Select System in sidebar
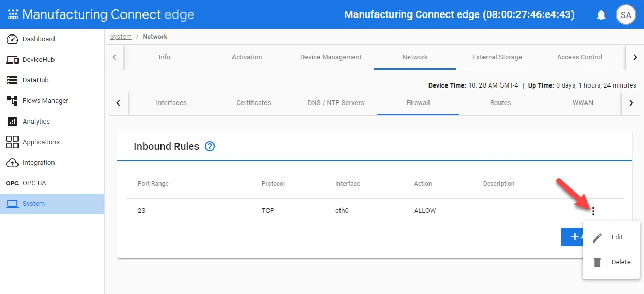This screenshot has width=644, height=294. [52, 204]
